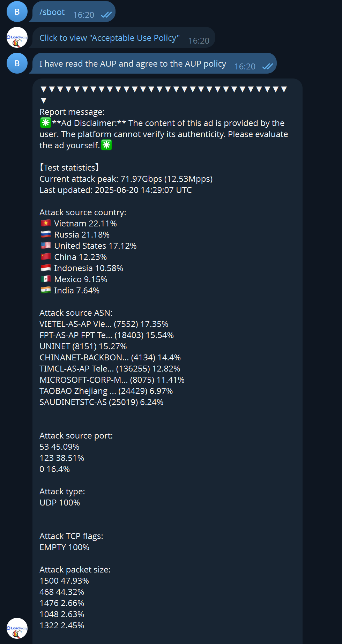Click the read checkmarks on the /sboot message
The image size is (342, 644).
[106, 15]
